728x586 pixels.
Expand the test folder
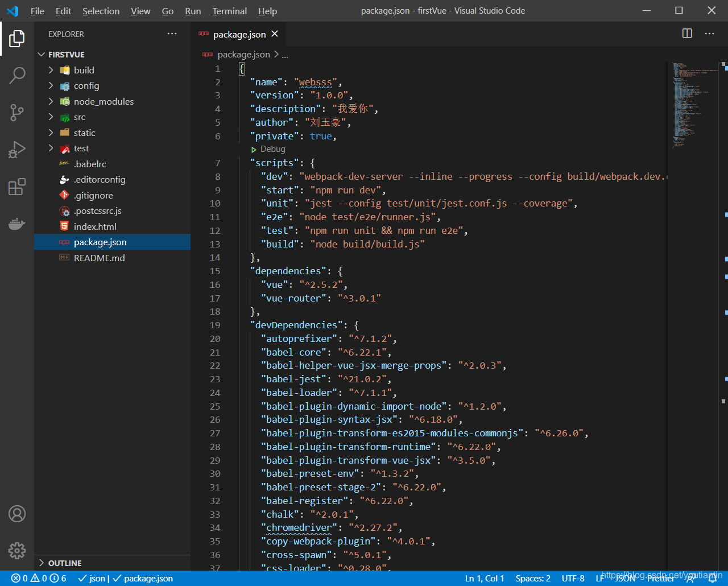(112, 148)
